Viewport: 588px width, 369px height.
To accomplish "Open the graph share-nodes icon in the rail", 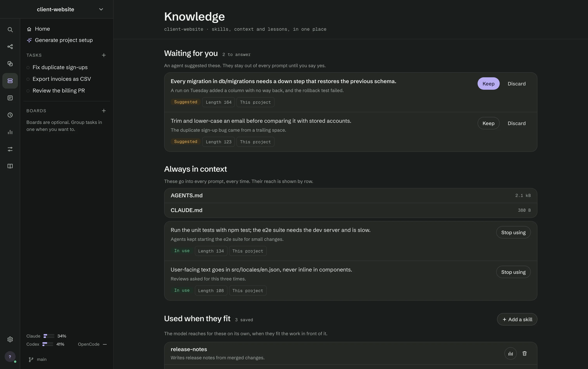I will [x=10, y=47].
